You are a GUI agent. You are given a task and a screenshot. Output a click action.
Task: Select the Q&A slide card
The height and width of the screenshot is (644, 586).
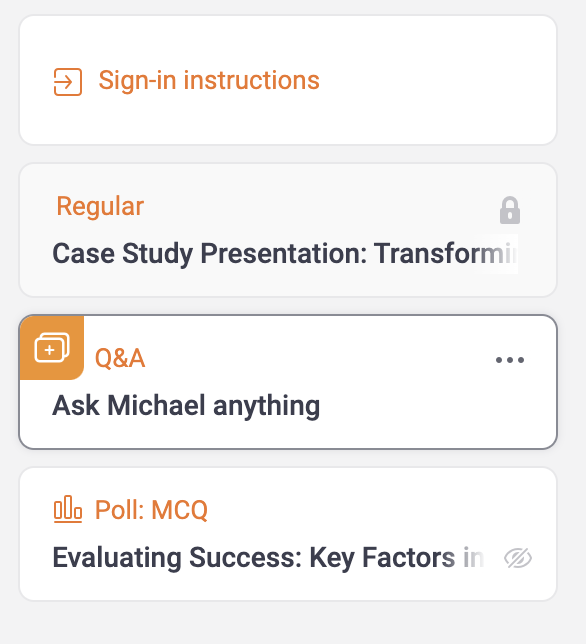coord(288,382)
